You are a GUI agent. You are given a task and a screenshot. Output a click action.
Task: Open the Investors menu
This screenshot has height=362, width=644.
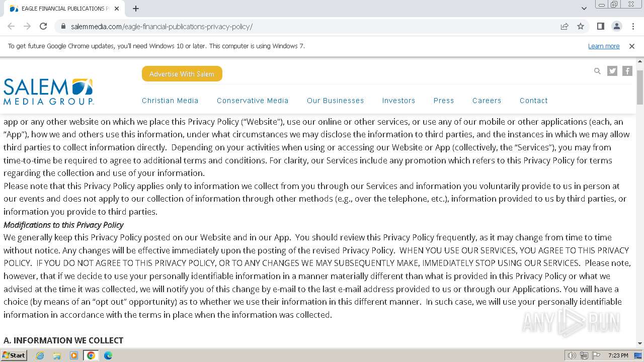398,101
